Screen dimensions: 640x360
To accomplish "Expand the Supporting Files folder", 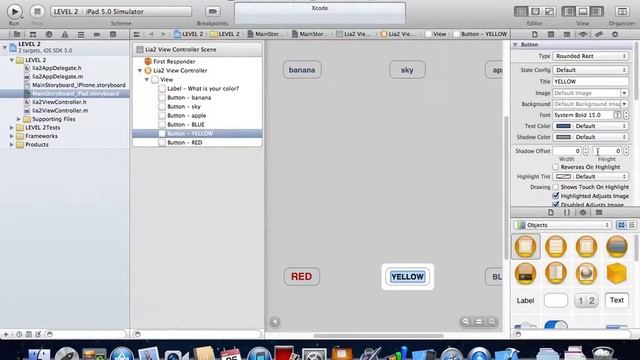I will pos(18,119).
